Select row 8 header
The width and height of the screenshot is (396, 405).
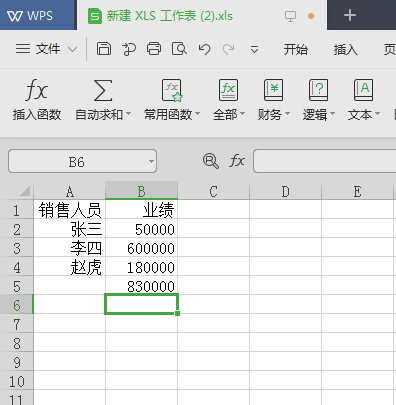tap(17, 343)
